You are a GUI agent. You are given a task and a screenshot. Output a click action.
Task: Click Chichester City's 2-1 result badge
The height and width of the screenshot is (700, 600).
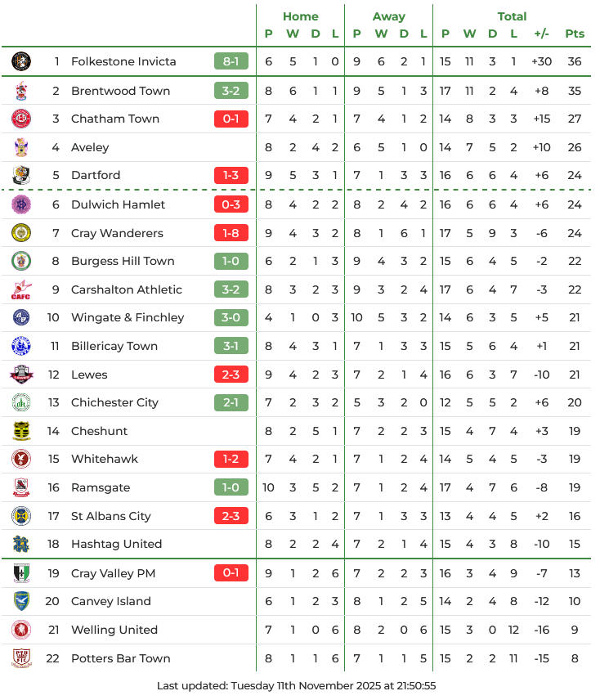click(231, 402)
